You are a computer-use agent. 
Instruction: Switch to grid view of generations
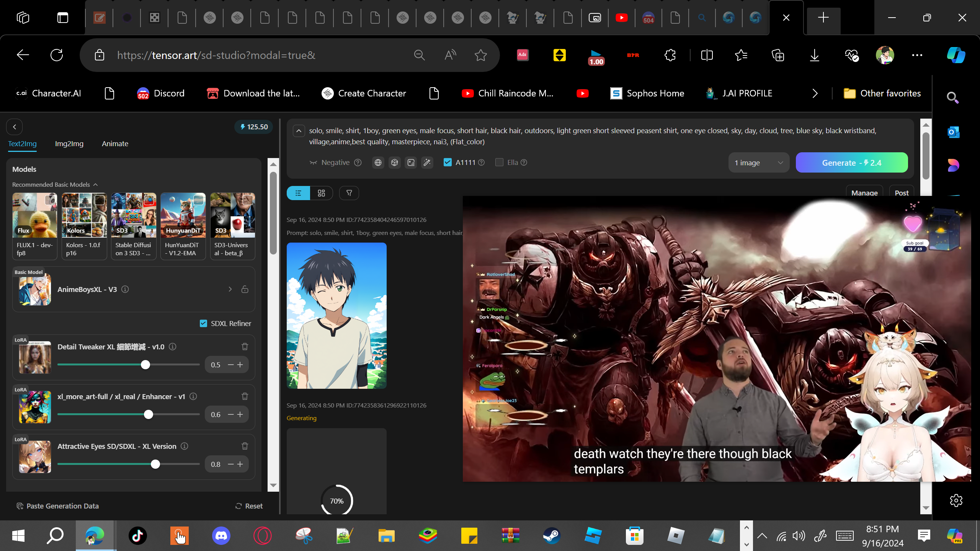pyautogui.click(x=321, y=193)
